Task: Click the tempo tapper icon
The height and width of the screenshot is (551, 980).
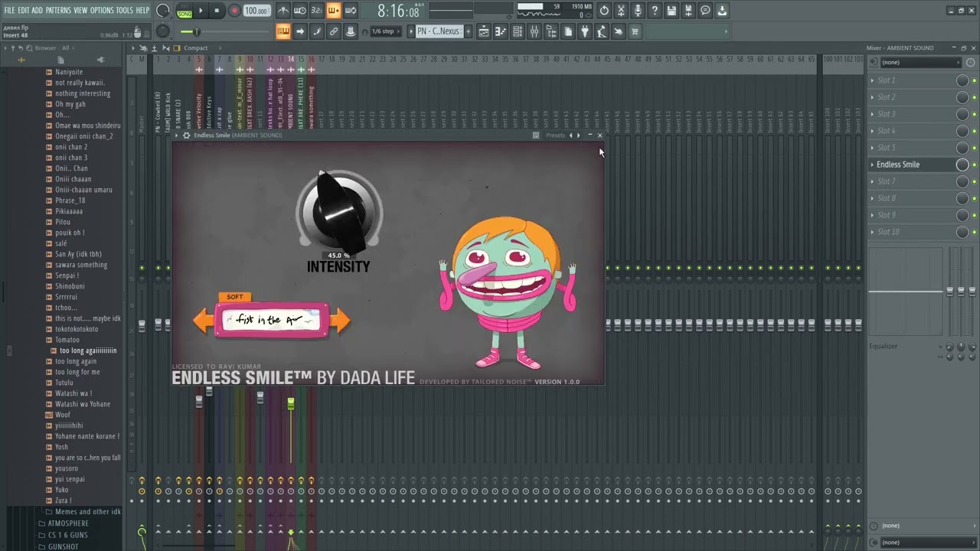Action: click(x=602, y=31)
